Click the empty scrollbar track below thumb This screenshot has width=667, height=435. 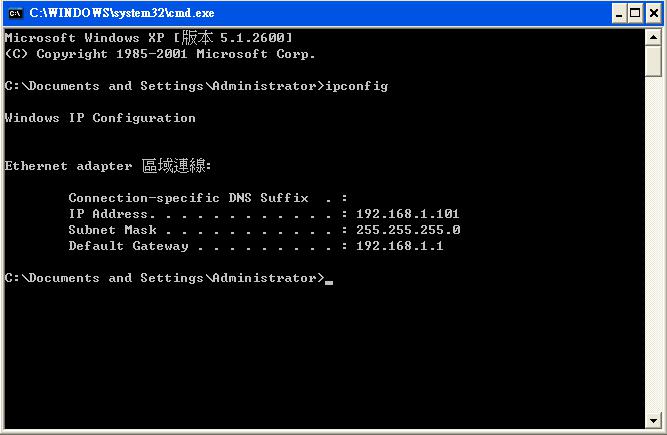653,245
